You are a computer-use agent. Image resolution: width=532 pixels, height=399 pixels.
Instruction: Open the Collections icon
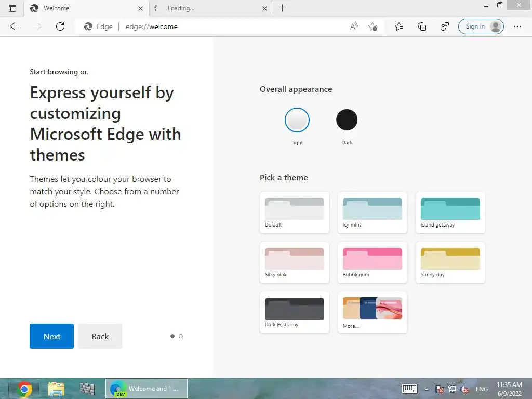click(x=422, y=26)
